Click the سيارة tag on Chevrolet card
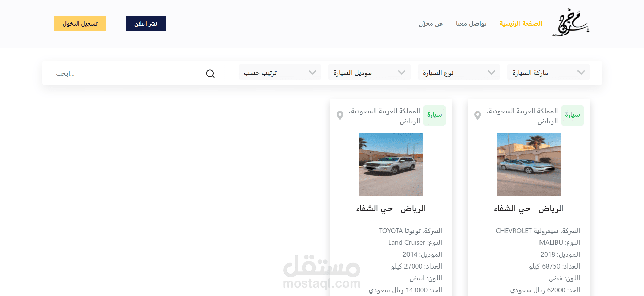This screenshot has height=296, width=644. tap(572, 116)
